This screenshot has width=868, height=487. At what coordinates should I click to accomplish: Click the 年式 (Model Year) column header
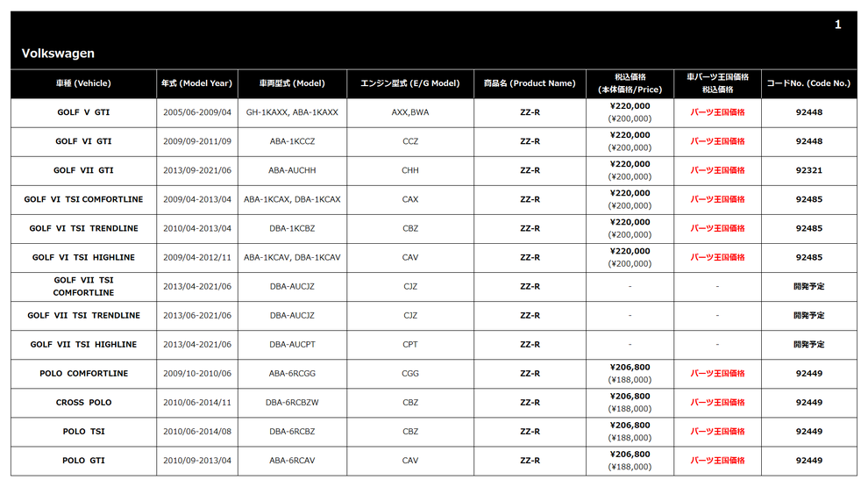197,83
